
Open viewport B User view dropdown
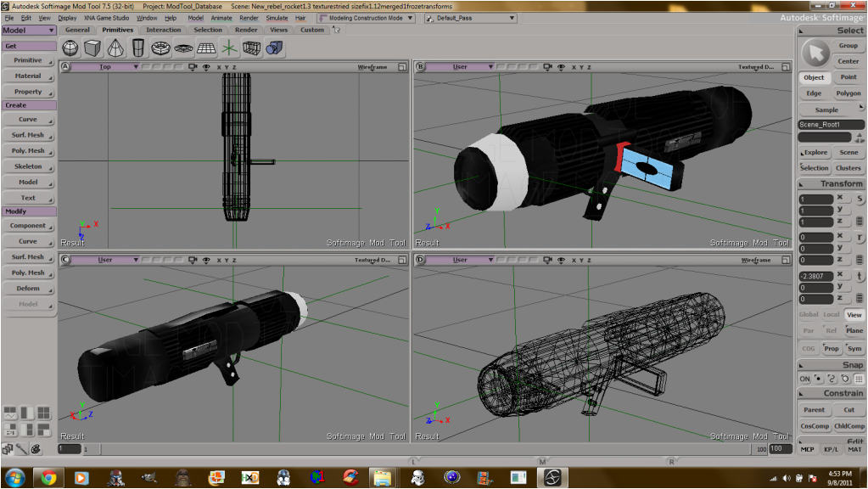pyautogui.click(x=461, y=67)
